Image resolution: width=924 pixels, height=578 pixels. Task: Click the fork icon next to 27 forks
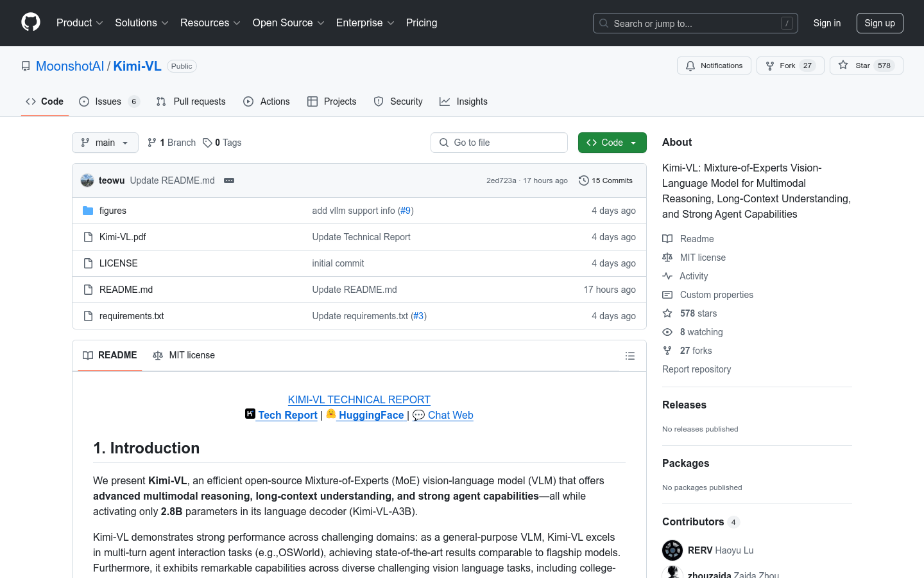667,351
